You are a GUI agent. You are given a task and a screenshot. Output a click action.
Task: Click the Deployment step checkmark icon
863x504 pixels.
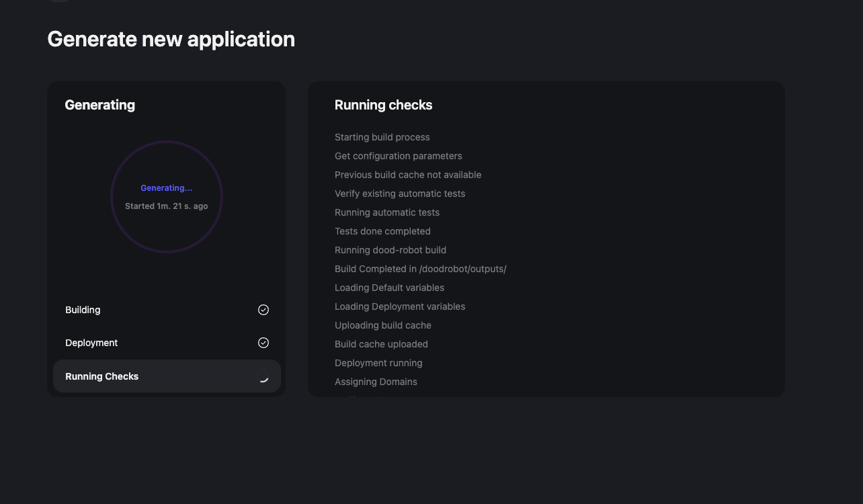click(263, 343)
